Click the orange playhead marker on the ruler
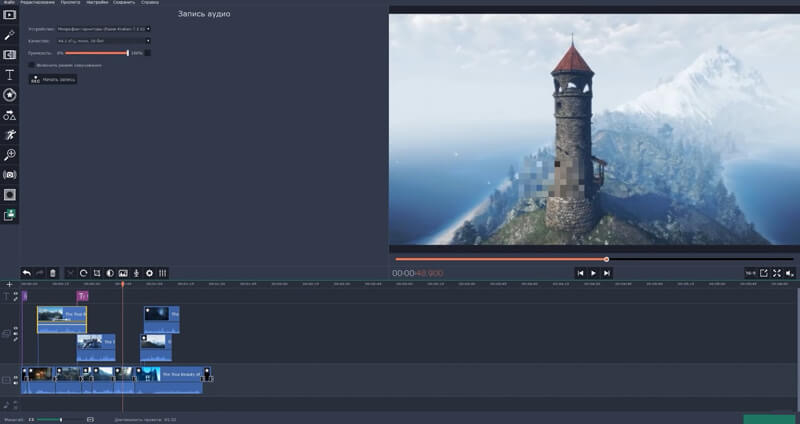The height and width of the screenshot is (424, 800). click(x=122, y=284)
